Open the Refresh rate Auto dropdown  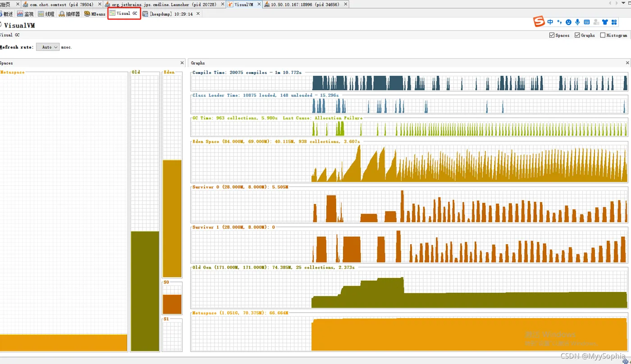pos(48,47)
